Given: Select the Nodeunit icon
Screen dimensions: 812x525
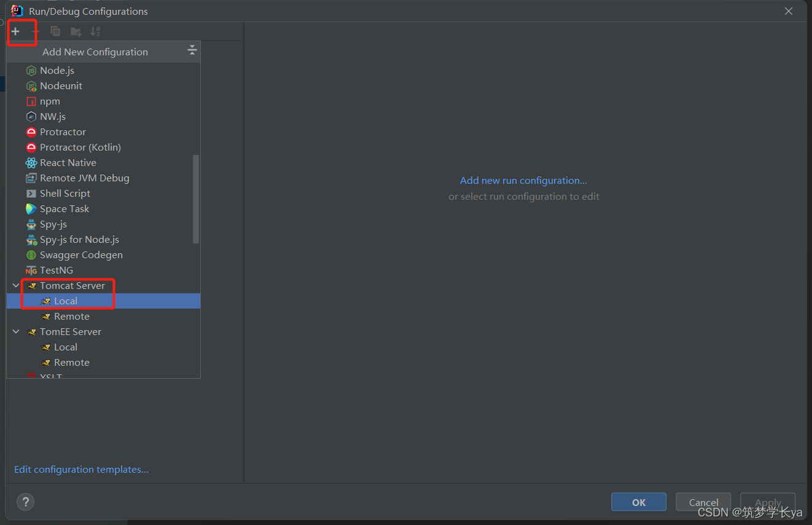Looking at the screenshot, I should coord(31,86).
